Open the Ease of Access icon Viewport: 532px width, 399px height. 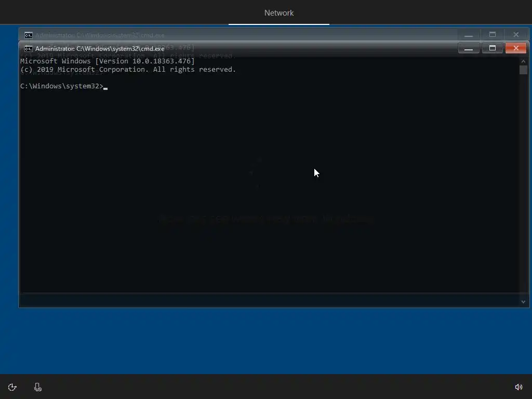(12, 387)
